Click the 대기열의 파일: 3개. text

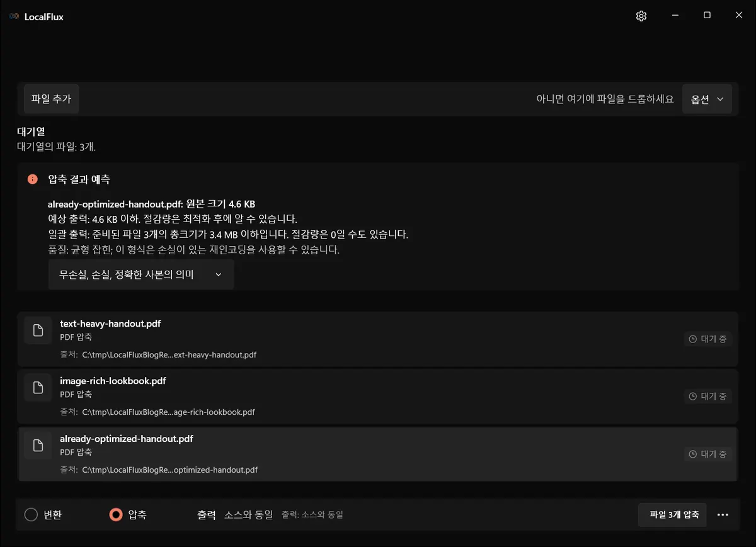pos(56,147)
